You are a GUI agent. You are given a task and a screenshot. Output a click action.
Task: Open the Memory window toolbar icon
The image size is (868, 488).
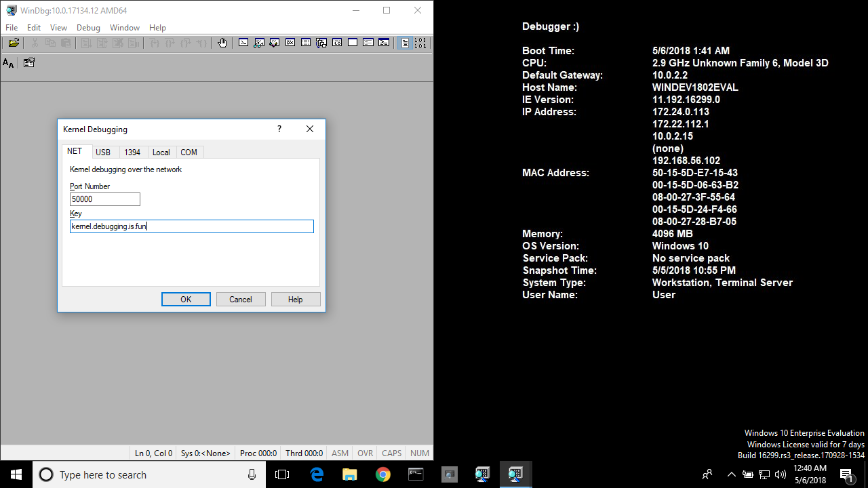[306, 43]
